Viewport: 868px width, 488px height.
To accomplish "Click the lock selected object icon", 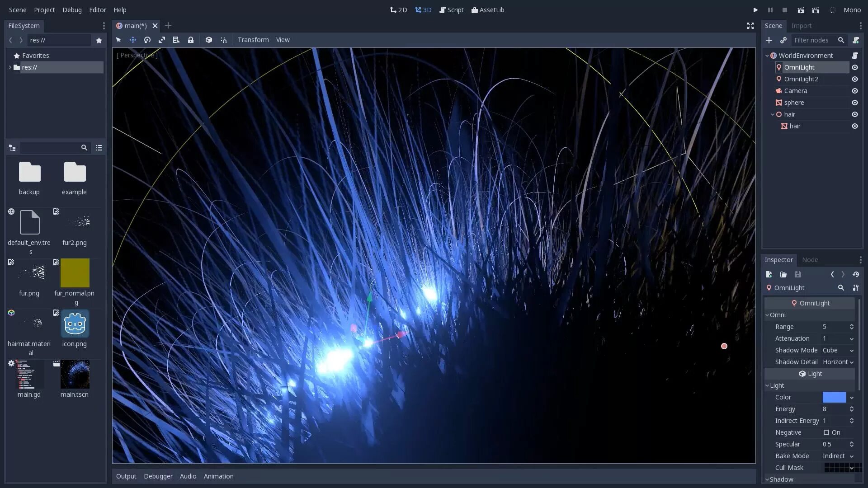I will tap(191, 40).
